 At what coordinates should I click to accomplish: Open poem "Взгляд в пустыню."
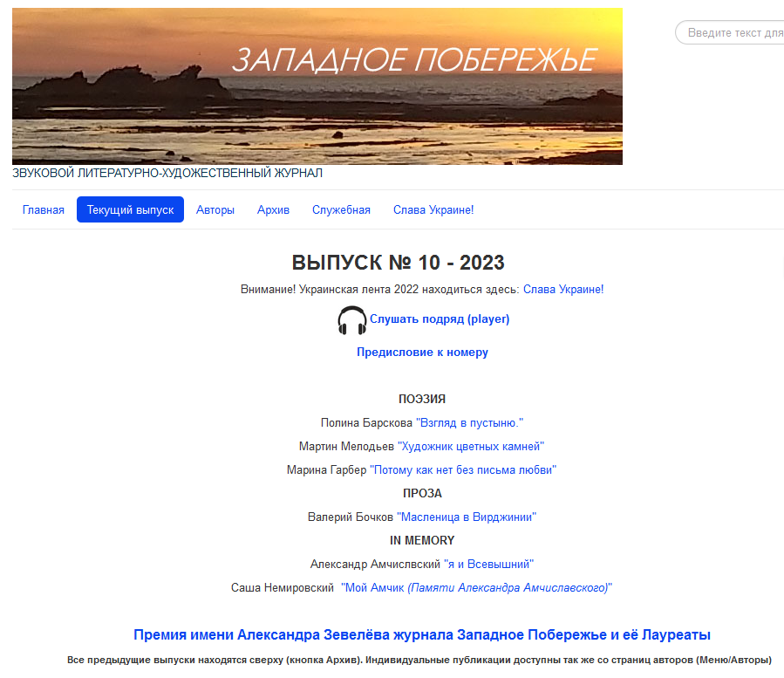469,423
